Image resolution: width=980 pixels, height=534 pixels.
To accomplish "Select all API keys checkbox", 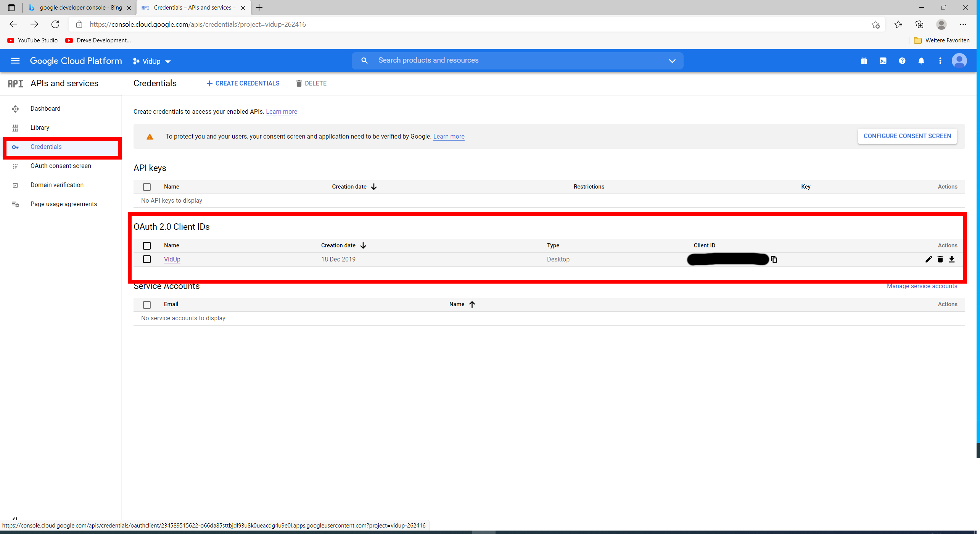I will click(x=147, y=187).
